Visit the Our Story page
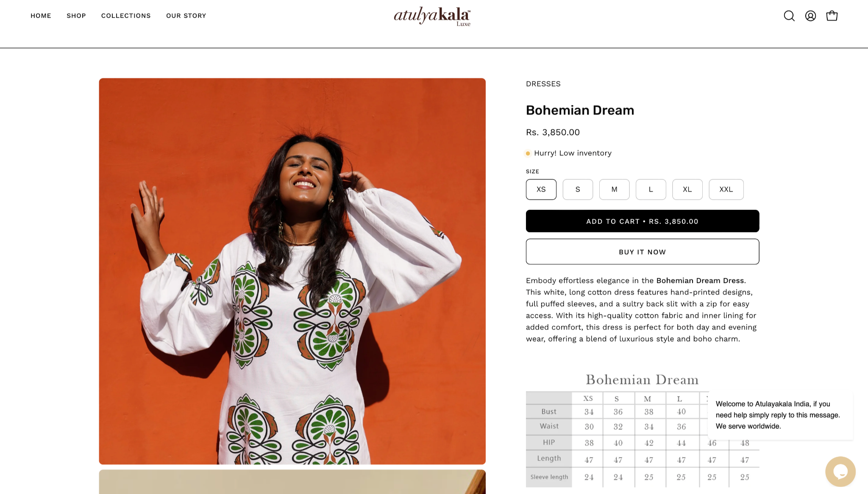 click(x=186, y=16)
